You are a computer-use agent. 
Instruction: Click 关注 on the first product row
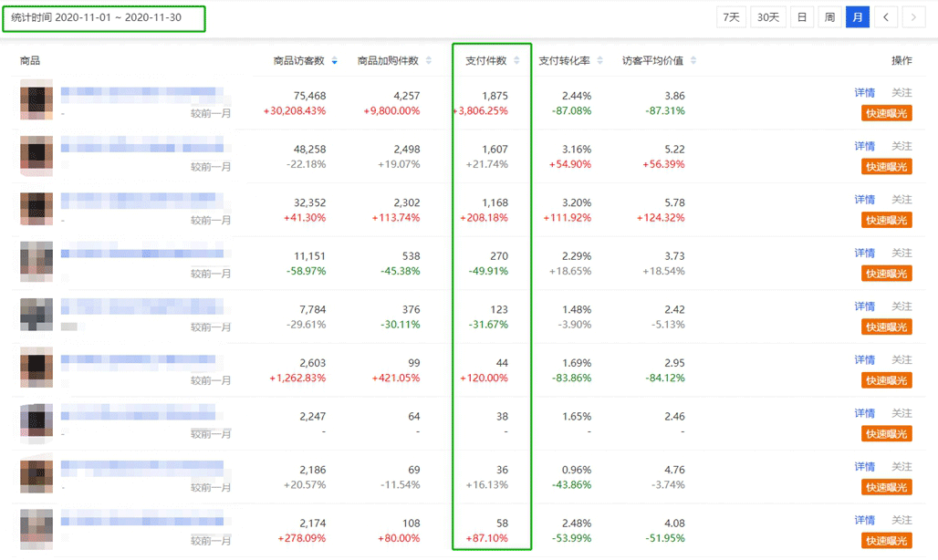click(902, 93)
